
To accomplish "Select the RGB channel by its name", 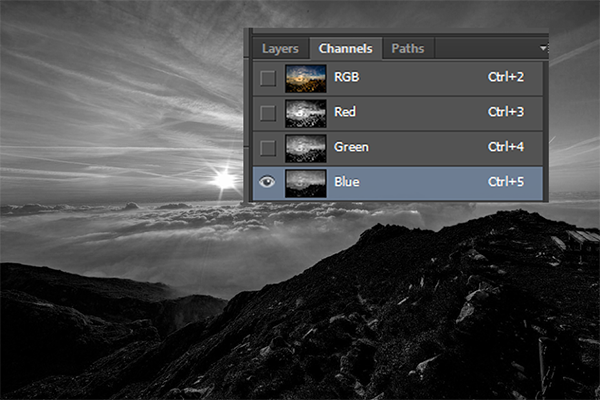I will [346, 78].
